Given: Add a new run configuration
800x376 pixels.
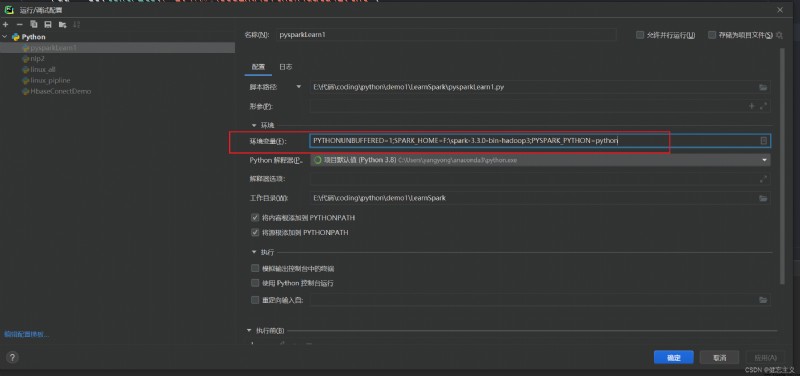Looking at the screenshot, I should 6,24.
